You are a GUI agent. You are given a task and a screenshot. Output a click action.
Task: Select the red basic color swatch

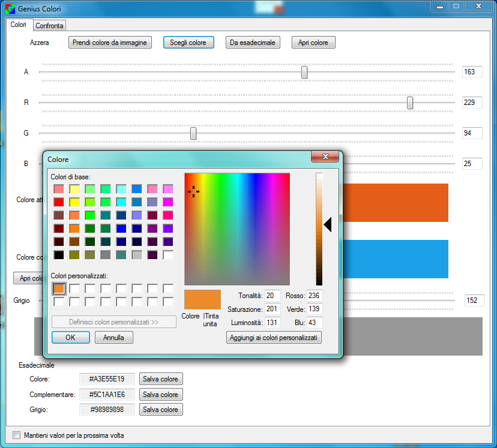59,202
